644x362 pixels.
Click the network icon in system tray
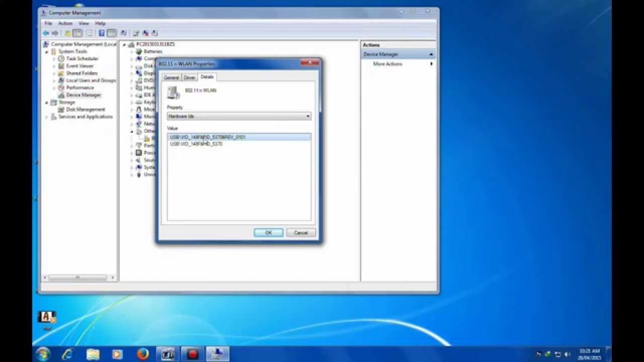[557, 354]
